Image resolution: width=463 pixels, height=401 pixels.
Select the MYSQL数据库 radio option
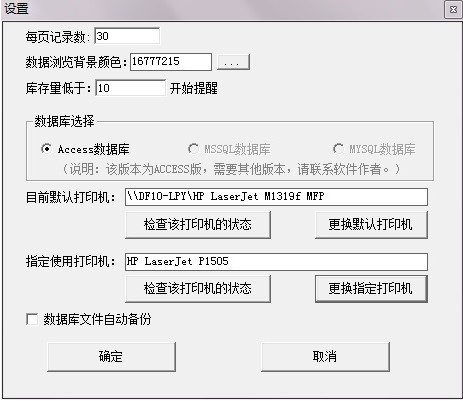coord(338,149)
